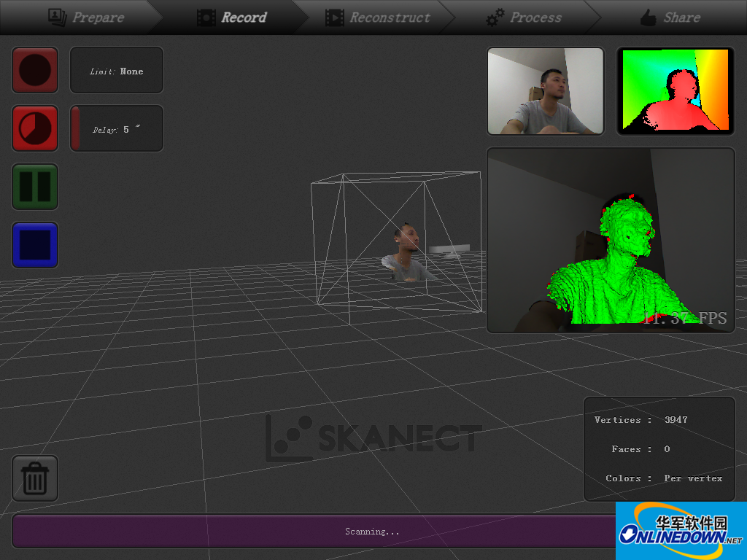Image resolution: width=747 pixels, height=560 pixels.
Task: Stop the scan with the blue stop button
Action: [35, 245]
